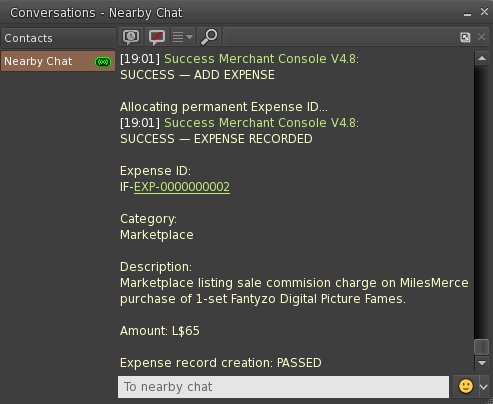Click the green voice indicator icon

pyautogui.click(x=103, y=62)
